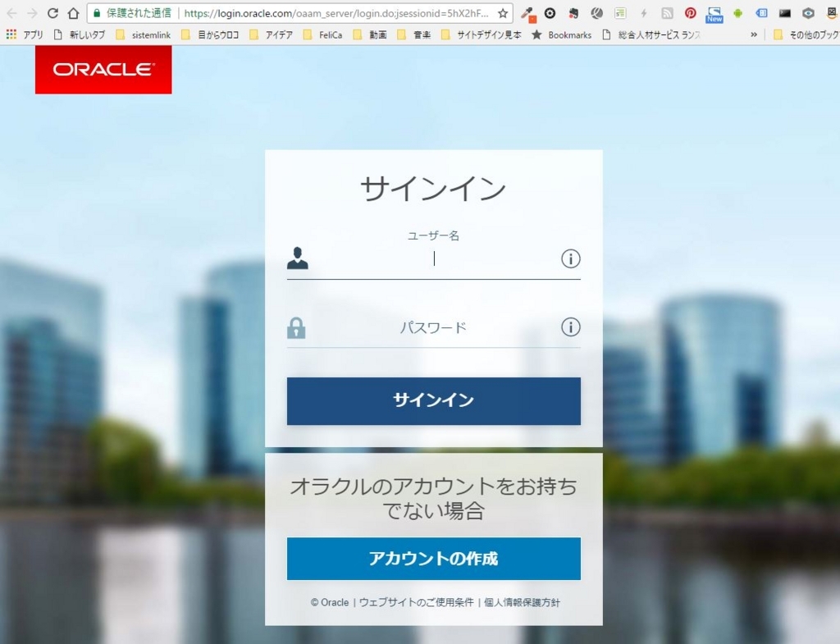The height and width of the screenshot is (644, 840).
Task: Focus the パスワード input field
Action: point(433,327)
